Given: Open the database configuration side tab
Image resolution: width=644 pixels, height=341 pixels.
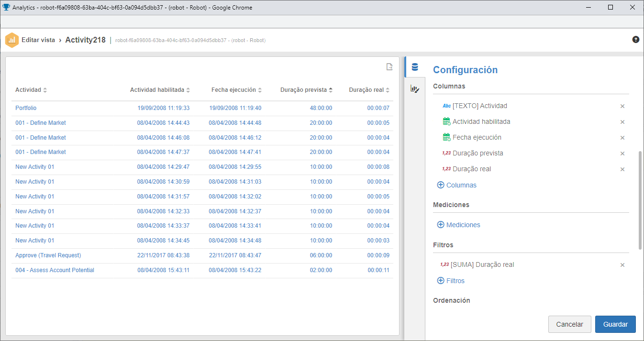Looking at the screenshot, I should click(415, 67).
